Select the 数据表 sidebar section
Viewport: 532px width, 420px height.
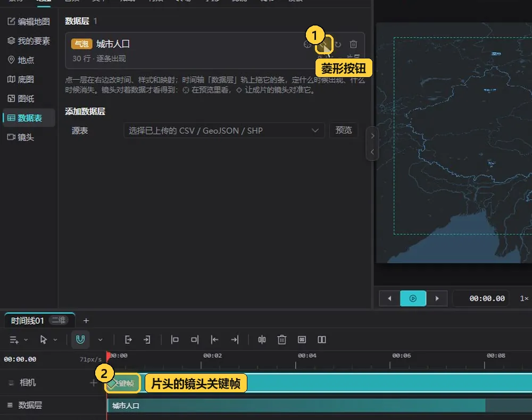pyautogui.click(x=29, y=118)
